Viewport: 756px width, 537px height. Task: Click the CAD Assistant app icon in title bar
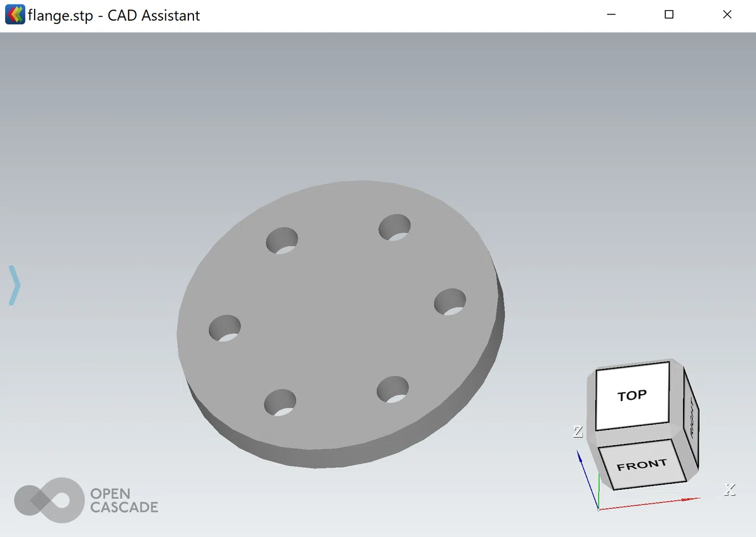14,14
